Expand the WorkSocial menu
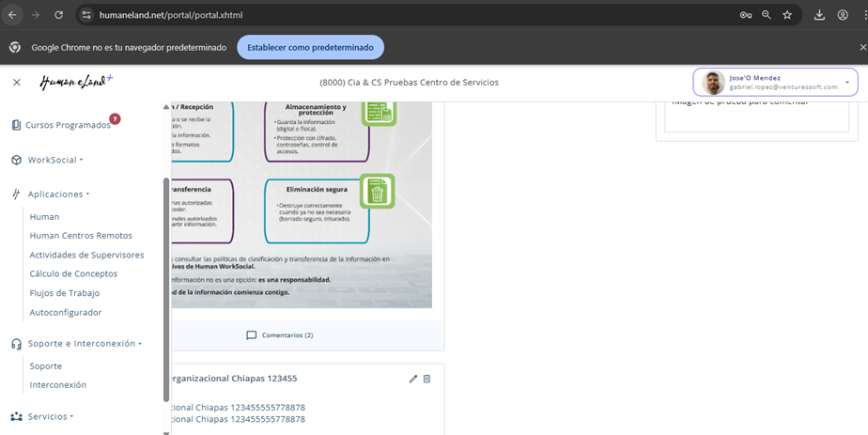Image resolution: width=868 pixels, height=435 pixels. [54, 160]
